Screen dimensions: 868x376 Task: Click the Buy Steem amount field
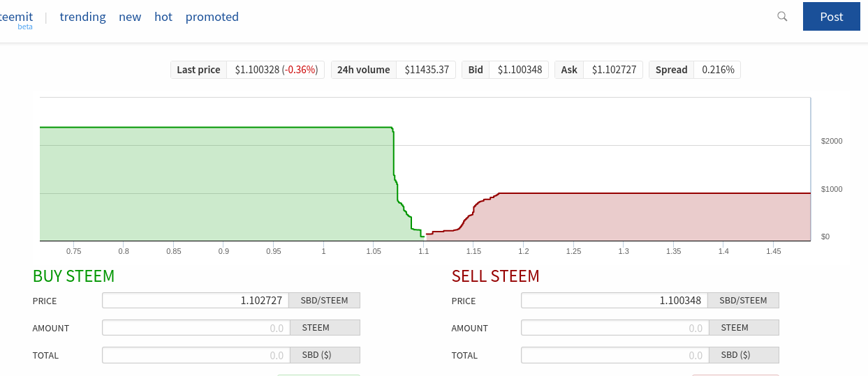click(x=196, y=328)
